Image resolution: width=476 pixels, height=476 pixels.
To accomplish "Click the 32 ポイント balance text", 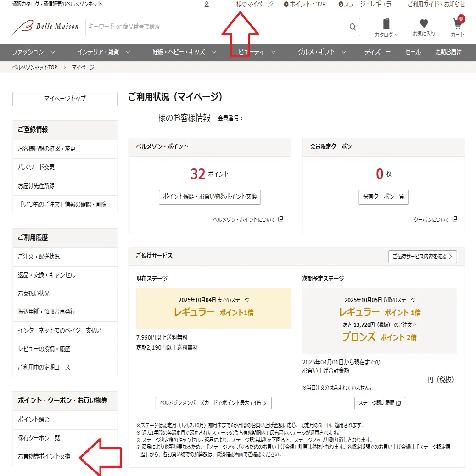I will coord(210,174).
